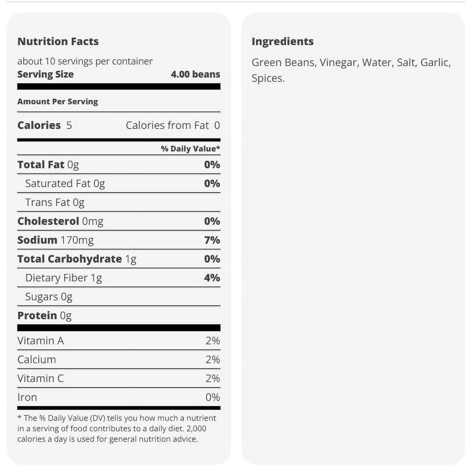476x469 pixels.
Task: Click the Dietary Fiber 4% value
Action: pos(212,278)
